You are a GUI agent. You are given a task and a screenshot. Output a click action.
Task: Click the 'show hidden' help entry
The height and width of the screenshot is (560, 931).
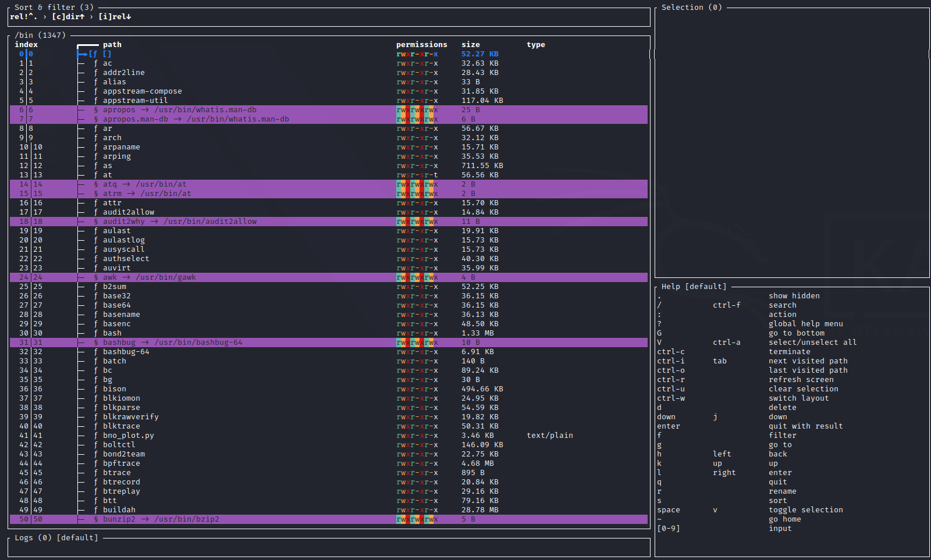pos(794,296)
